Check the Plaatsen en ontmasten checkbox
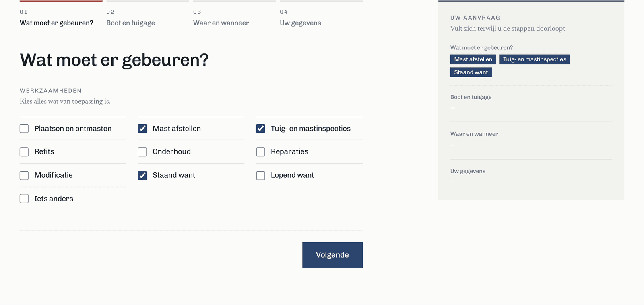 click(24, 129)
